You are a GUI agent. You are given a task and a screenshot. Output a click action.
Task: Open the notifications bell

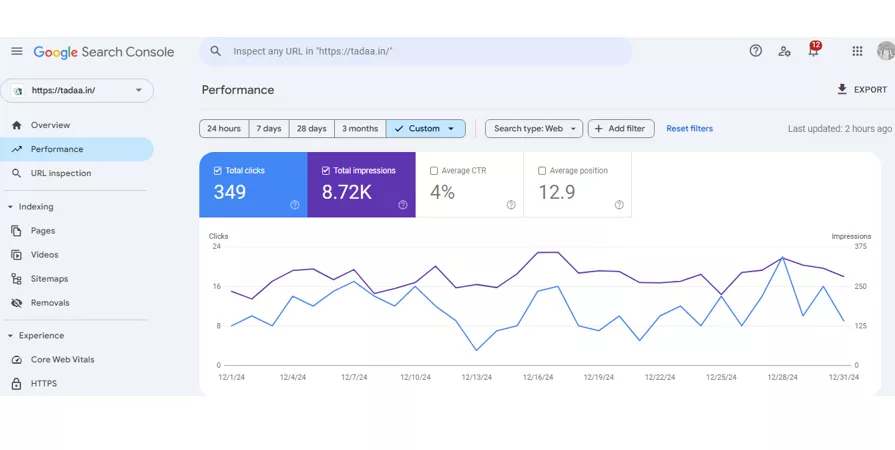coord(813,52)
